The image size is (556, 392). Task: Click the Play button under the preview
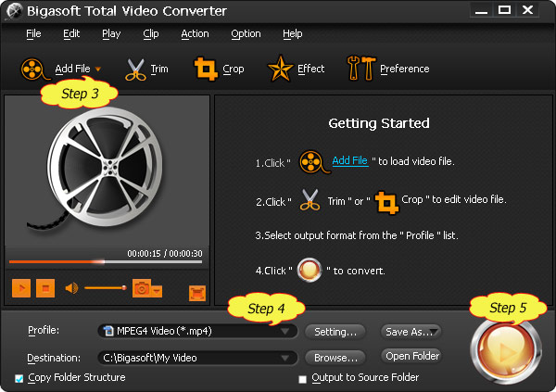point(21,288)
